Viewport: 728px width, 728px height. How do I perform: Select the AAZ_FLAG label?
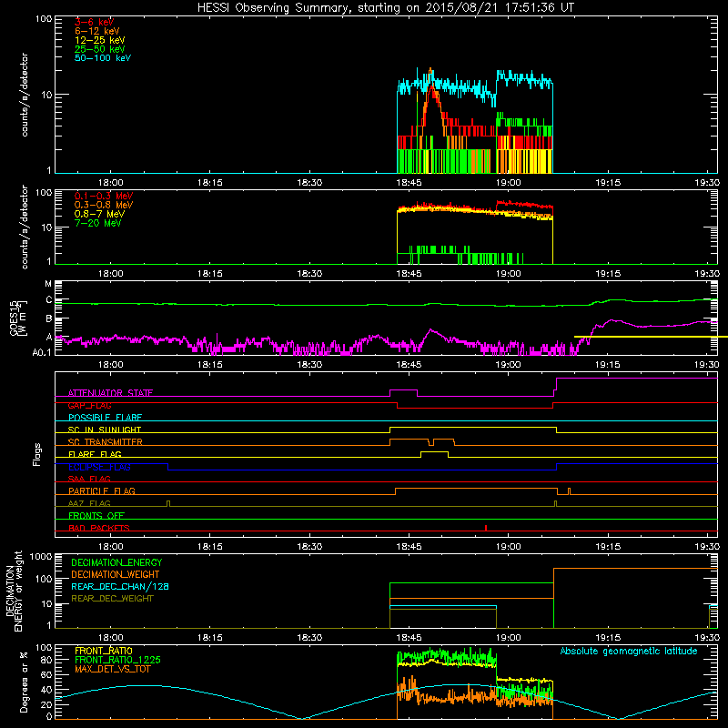pos(89,503)
